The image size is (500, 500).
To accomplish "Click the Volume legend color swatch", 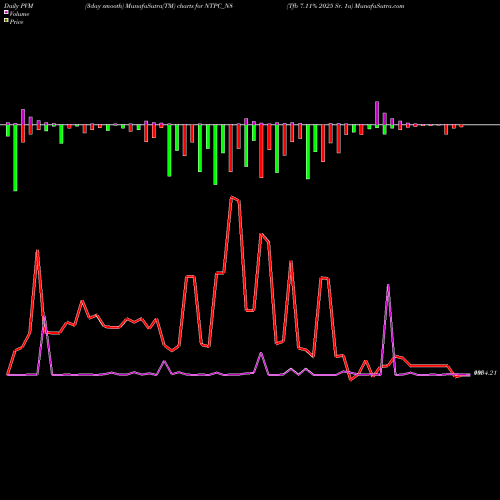I will [x=6, y=12].
